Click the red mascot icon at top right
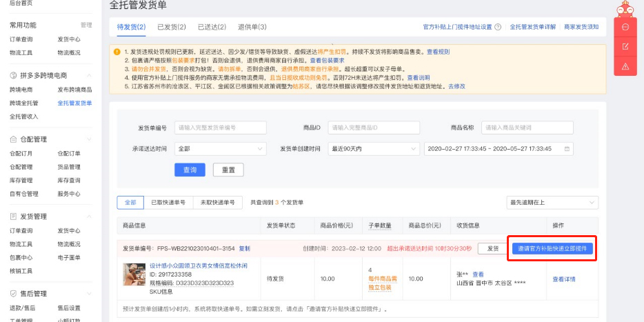 (625, 9)
